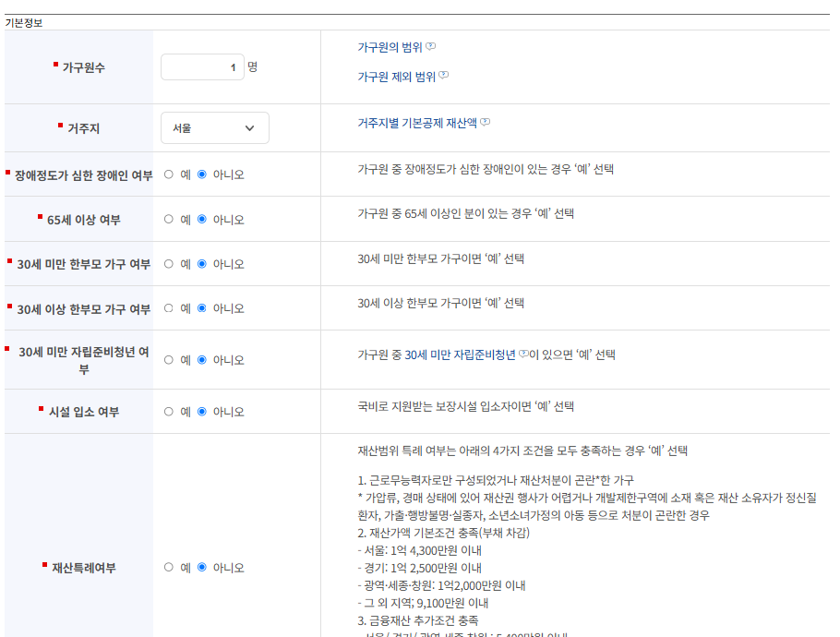Click the 가구원수 number input field
This screenshot has height=637, width=840.
(202, 67)
